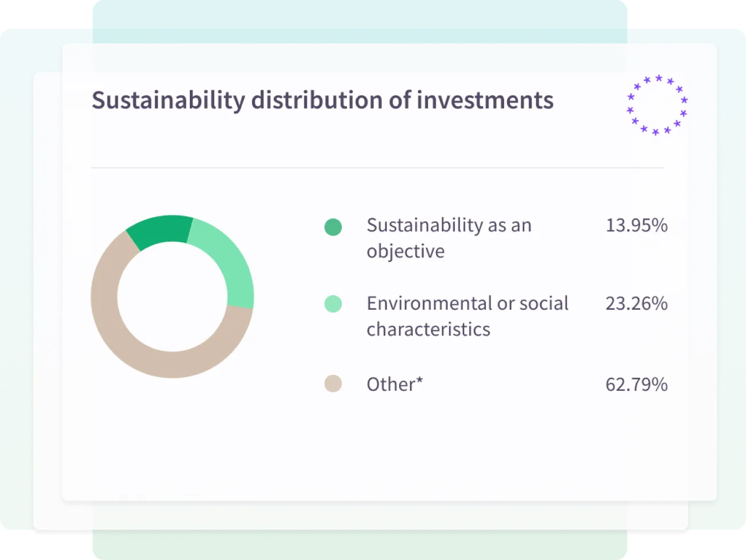The image size is (746, 560).
Task: Click 'Sustainability distribution of investments' heading
Action: [323, 101]
